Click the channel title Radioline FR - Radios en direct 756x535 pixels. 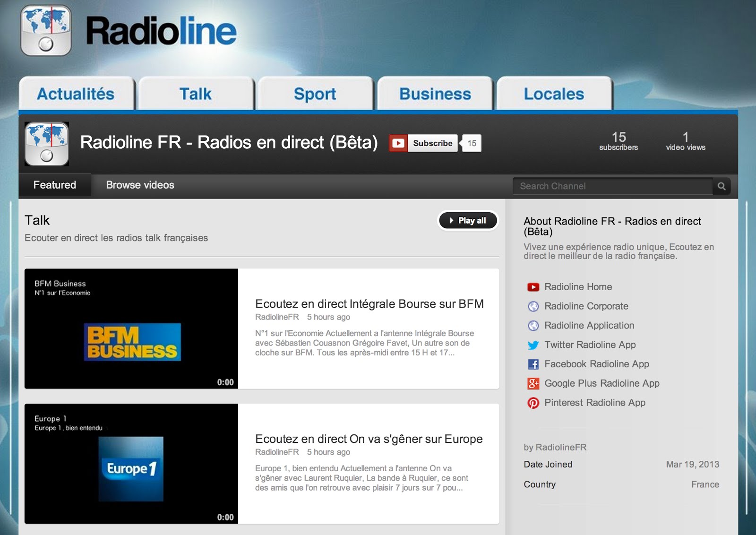pyautogui.click(x=229, y=142)
